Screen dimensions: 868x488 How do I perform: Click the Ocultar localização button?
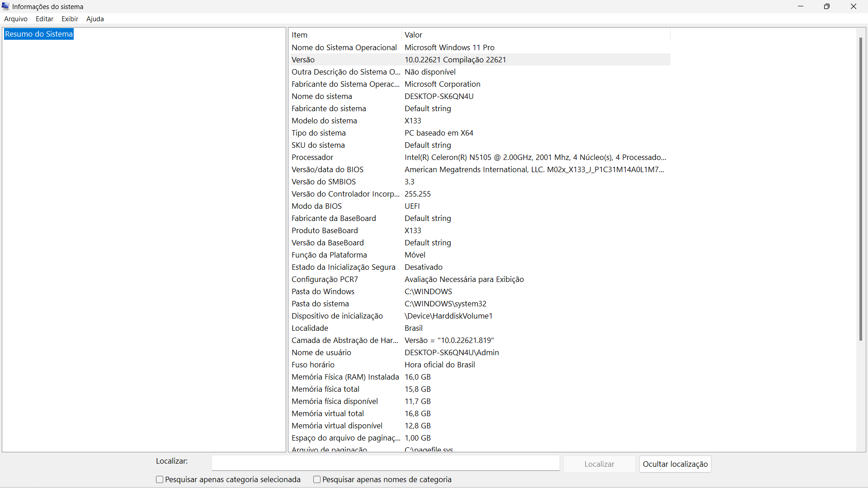point(675,464)
